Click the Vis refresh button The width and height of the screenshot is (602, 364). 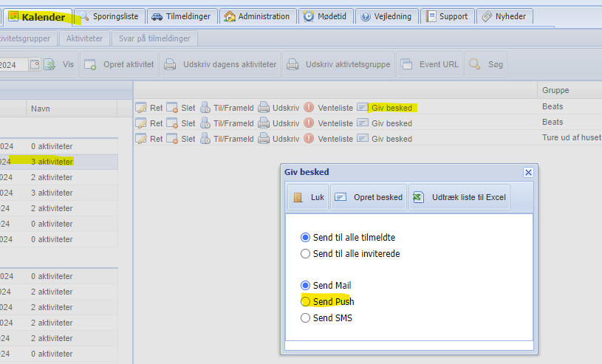[x=60, y=64]
